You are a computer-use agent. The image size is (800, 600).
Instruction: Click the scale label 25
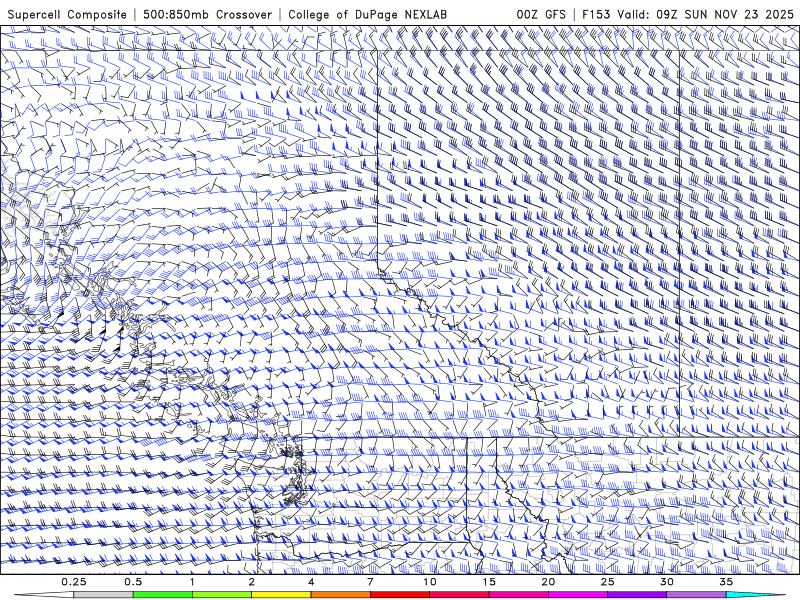607,582
